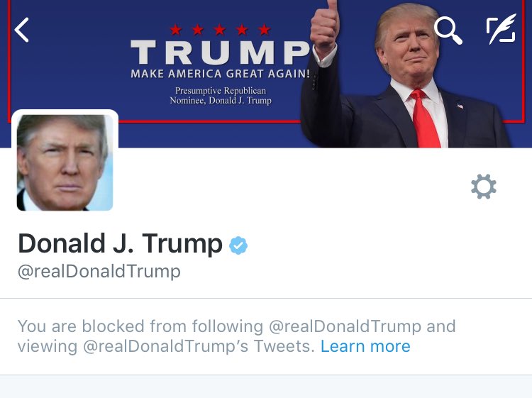Image resolution: width=532 pixels, height=398 pixels.
Task: Tap the MAKE AMERICA GREAT AGAIN! slogan
Action: 220,74
